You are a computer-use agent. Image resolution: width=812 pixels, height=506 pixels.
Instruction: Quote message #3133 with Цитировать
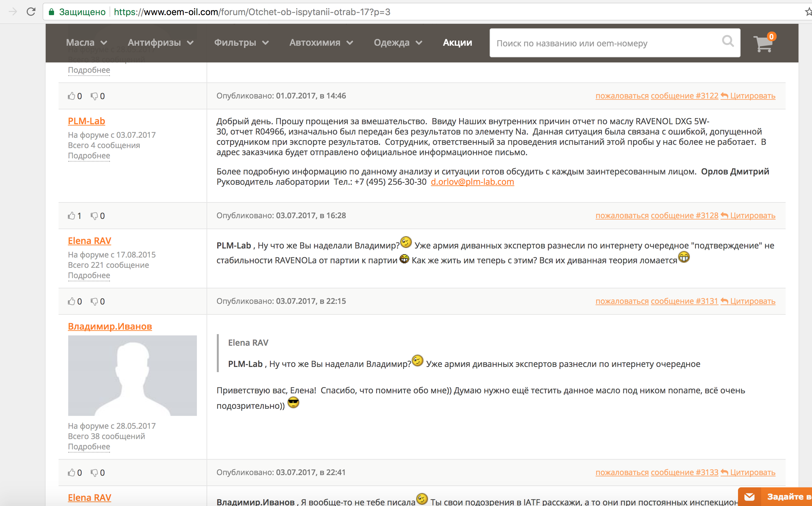[748, 473]
